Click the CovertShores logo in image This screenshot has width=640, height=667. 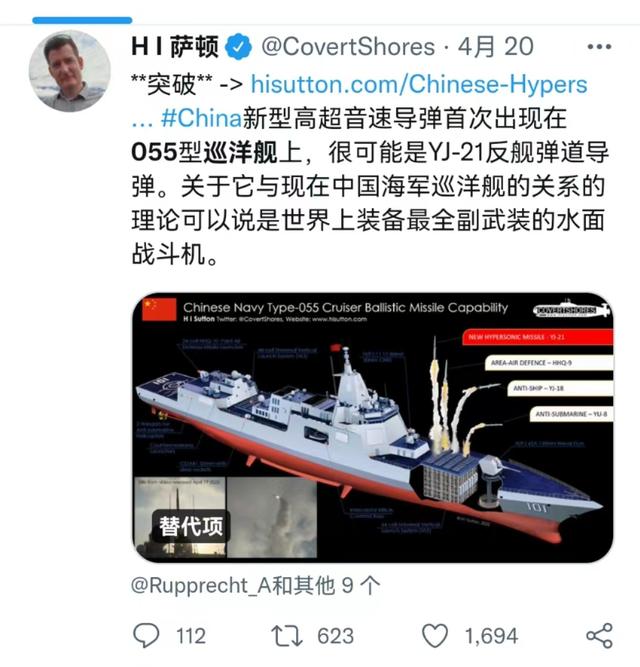tap(571, 309)
